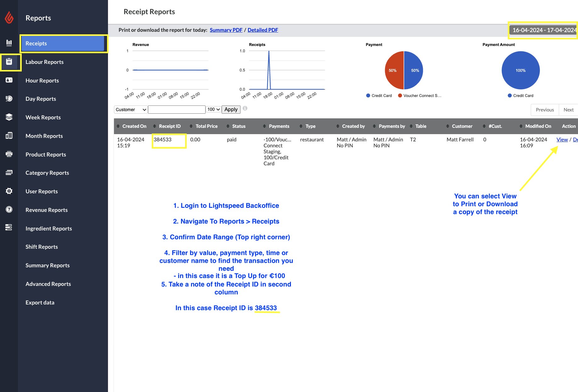
Task: Sort table by Created by column
Action: tap(350, 126)
